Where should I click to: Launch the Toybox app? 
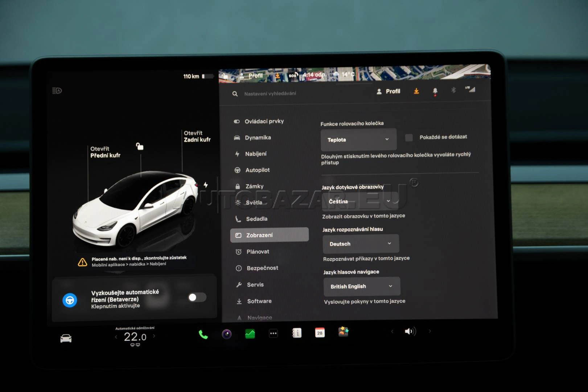tap(343, 332)
